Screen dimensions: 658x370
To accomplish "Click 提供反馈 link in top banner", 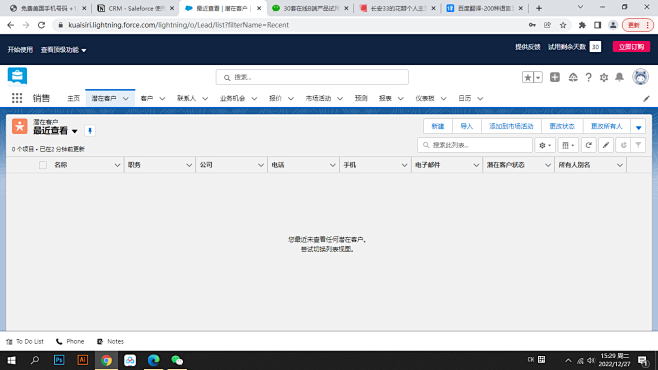I will pos(527,47).
